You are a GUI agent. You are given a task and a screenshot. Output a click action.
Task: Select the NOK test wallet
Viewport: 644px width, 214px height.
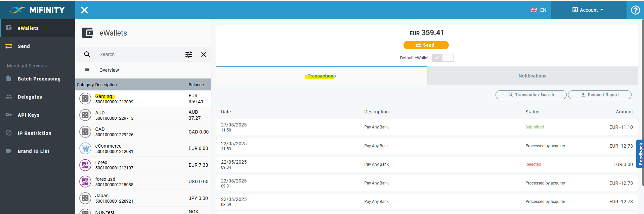pyautogui.click(x=143, y=211)
